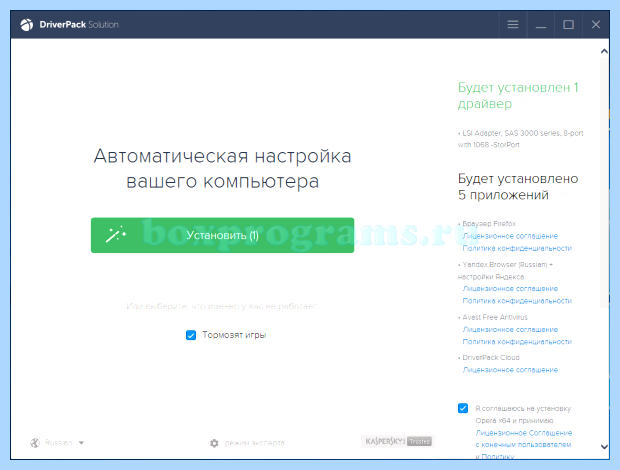620x470 pixels.
Task: Open Avast Лицензионное соглашение link
Action: [510, 329]
